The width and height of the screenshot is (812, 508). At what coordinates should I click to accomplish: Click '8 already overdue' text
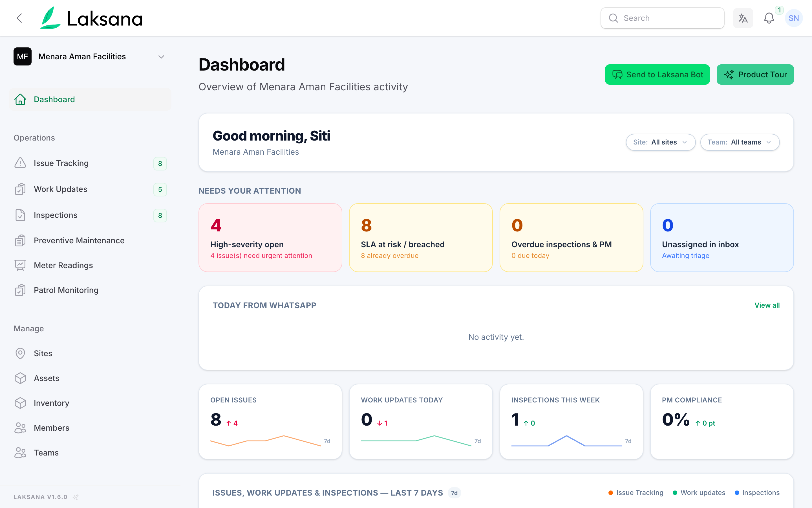tap(390, 256)
